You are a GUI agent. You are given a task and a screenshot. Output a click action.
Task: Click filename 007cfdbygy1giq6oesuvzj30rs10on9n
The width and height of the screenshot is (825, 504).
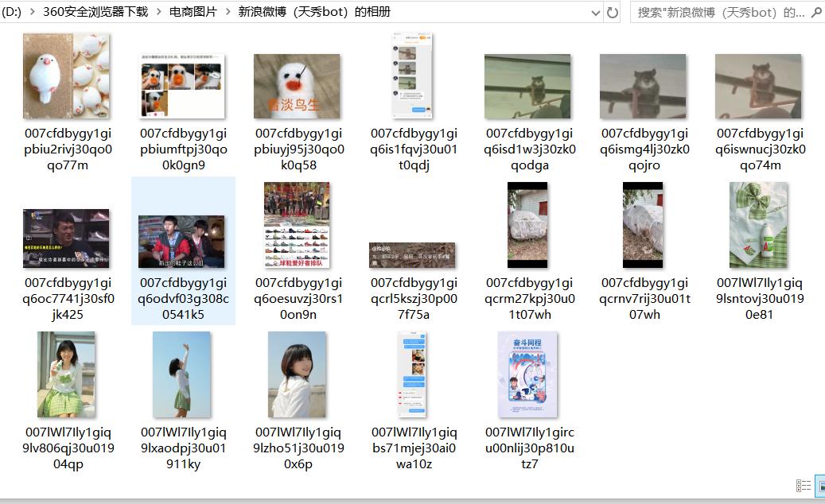coord(298,299)
